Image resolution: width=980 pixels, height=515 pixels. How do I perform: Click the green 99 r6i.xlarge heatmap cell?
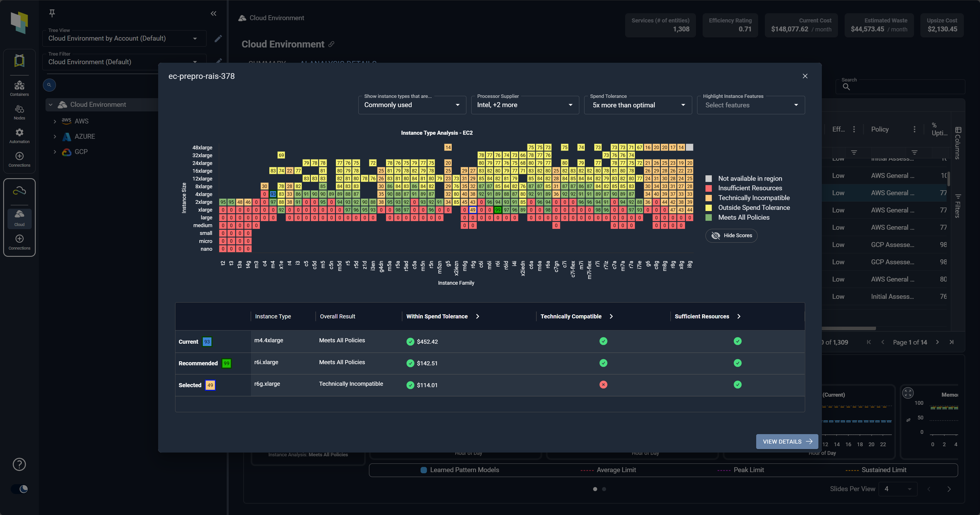click(497, 210)
